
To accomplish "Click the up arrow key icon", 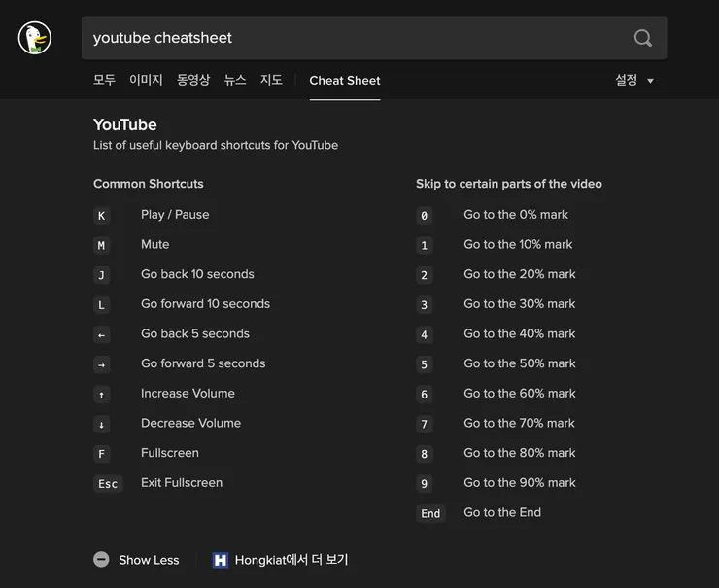I will click(101, 395).
